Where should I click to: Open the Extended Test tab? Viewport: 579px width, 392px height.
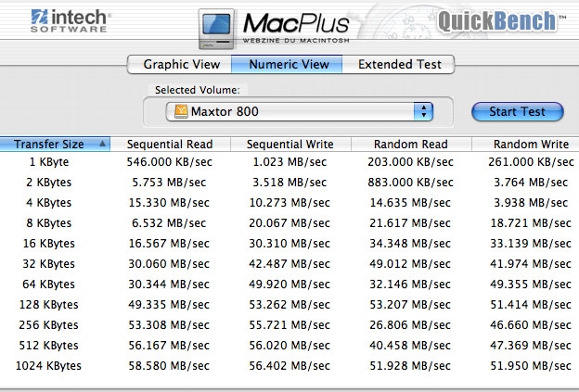pos(398,65)
